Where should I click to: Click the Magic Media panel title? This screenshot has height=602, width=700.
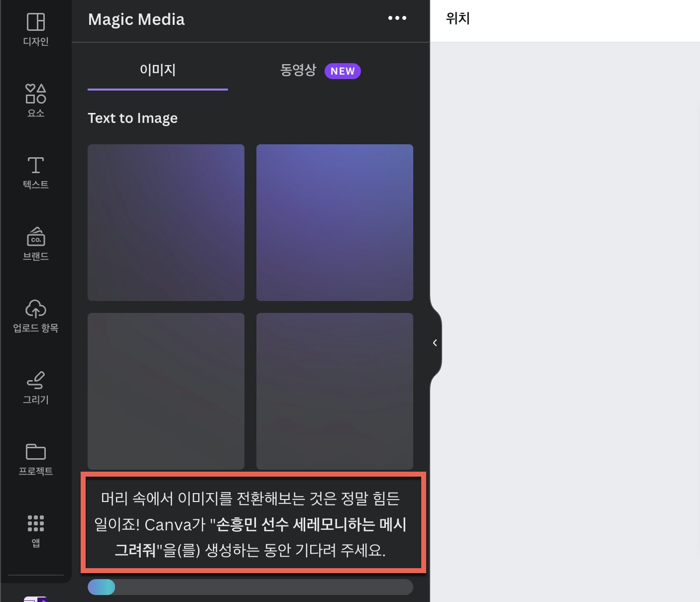click(136, 19)
